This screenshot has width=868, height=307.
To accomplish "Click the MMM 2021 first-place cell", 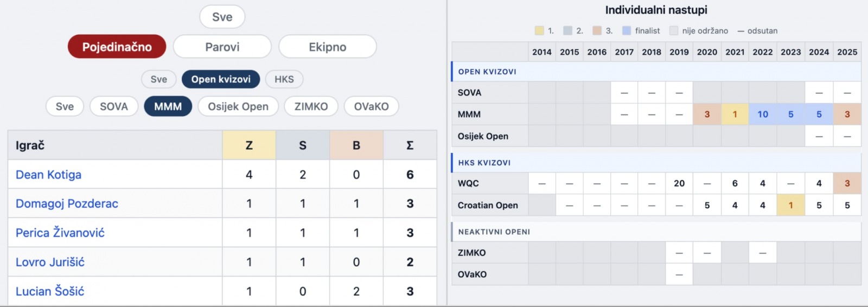I will (x=735, y=114).
